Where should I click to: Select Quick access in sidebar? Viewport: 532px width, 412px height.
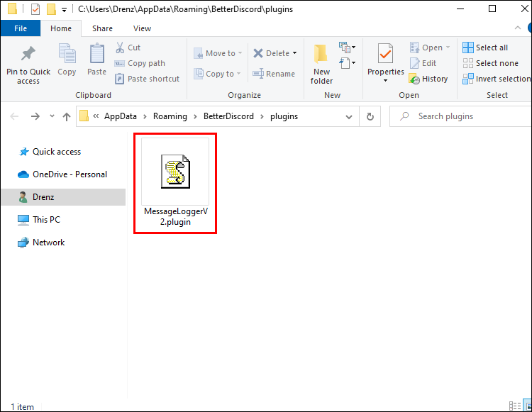[57, 152]
